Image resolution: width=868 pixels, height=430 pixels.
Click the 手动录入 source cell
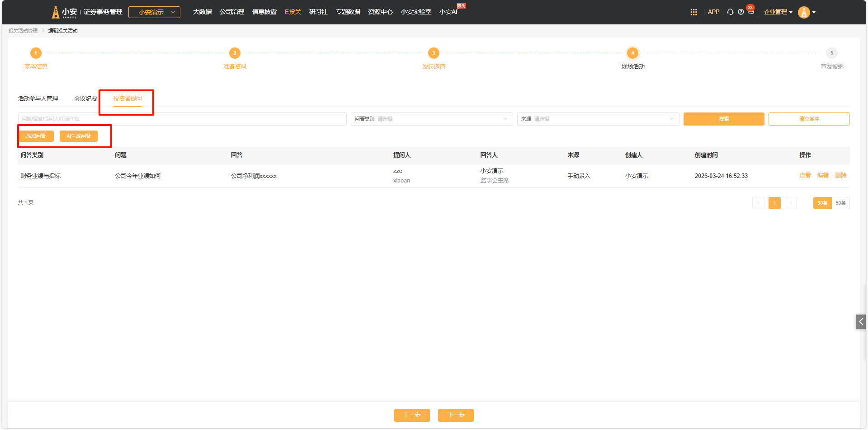click(579, 176)
